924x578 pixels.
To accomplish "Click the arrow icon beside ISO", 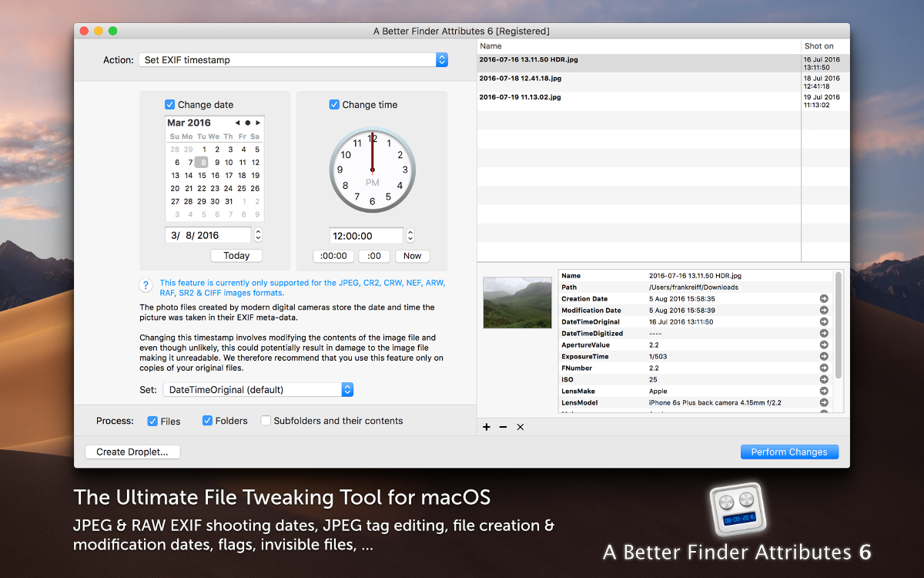I will click(824, 379).
